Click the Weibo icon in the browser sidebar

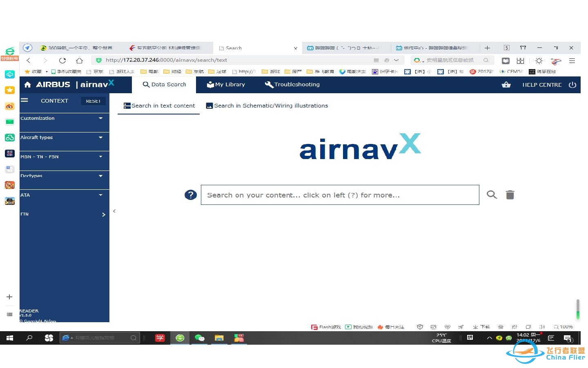pos(10,106)
